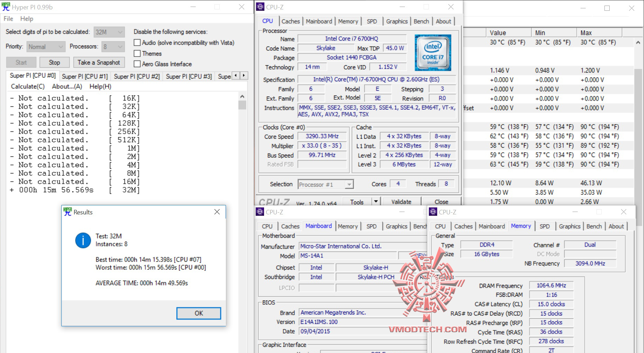Open Caches tab in Mainboard CPU-Z window
The width and height of the screenshot is (644, 353).
[290, 227]
